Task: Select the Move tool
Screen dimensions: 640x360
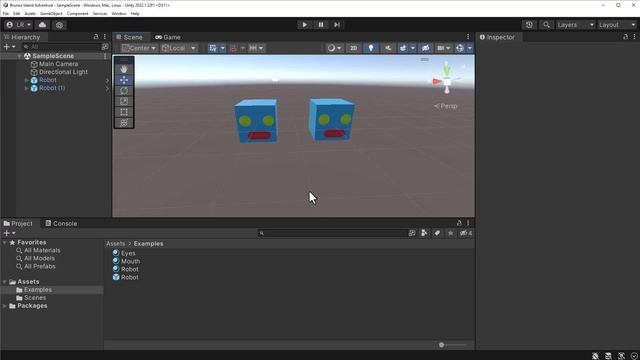Action: 124,80
